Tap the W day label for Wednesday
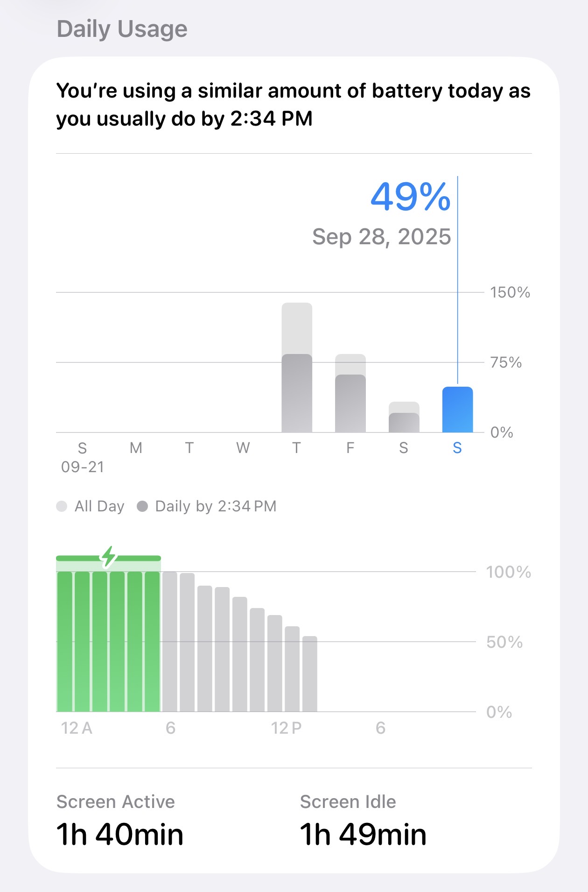 pyautogui.click(x=243, y=448)
